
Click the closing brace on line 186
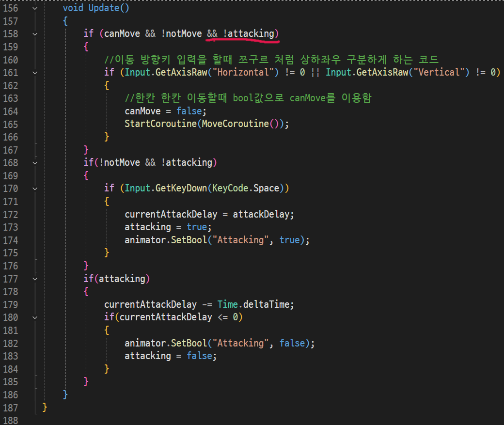tap(65, 394)
